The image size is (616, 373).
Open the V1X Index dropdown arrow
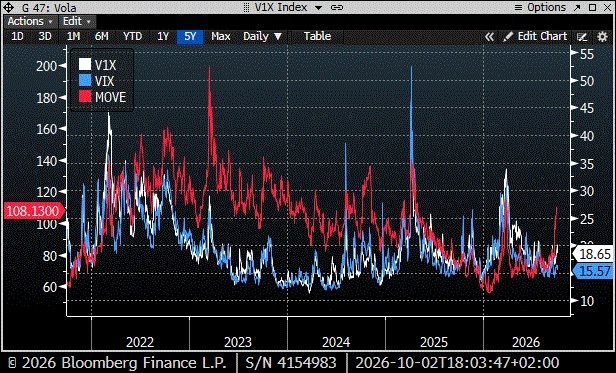coord(319,8)
